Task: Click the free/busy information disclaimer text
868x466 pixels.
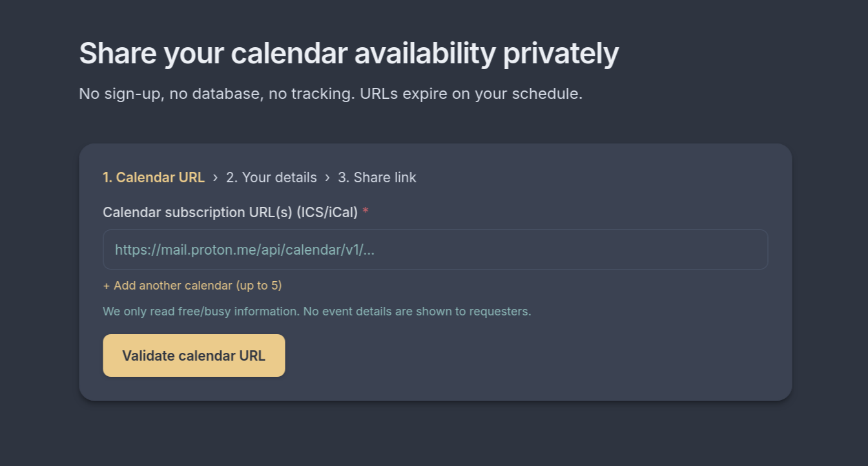Action: click(316, 311)
